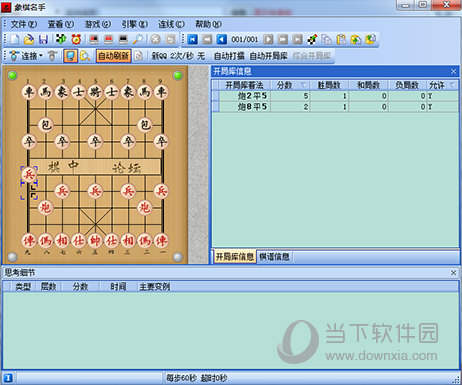Click the 胜局数 column header
The width and height of the screenshot is (462, 385).
[329, 85]
